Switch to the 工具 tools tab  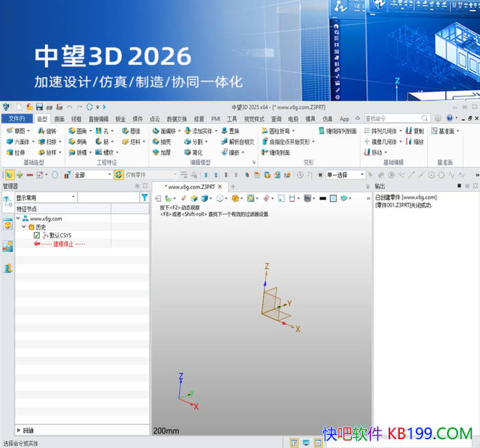coord(232,119)
